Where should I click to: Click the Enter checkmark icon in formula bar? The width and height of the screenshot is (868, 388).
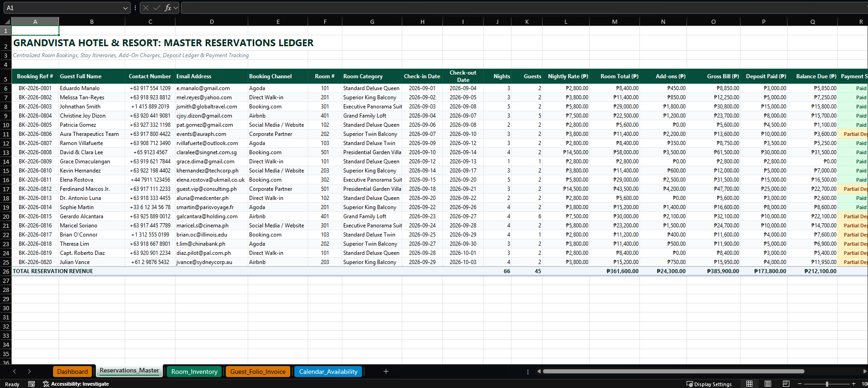pyautogui.click(x=157, y=8)
